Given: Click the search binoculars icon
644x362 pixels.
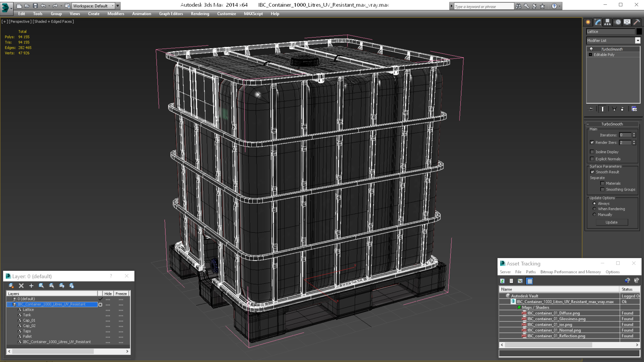Looking at the screenshot, I should tap(518, 6).
